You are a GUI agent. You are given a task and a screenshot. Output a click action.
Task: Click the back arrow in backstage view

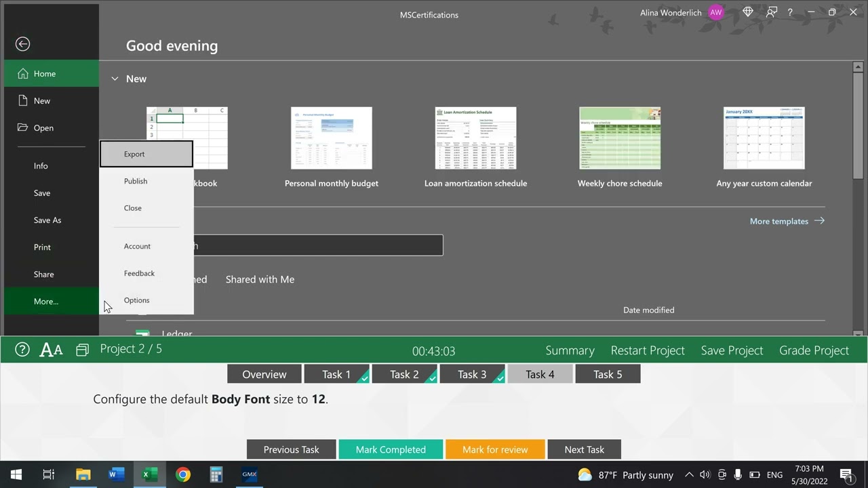[22, 44]
